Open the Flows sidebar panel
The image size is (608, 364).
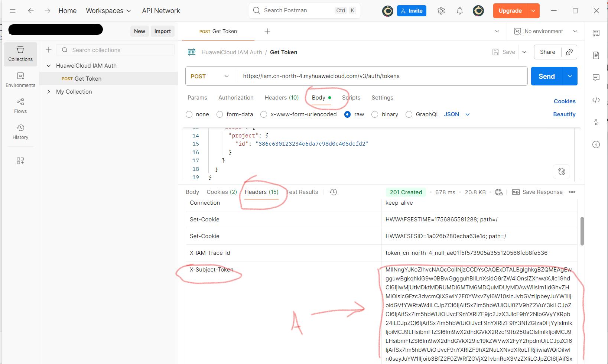point(20,106)
